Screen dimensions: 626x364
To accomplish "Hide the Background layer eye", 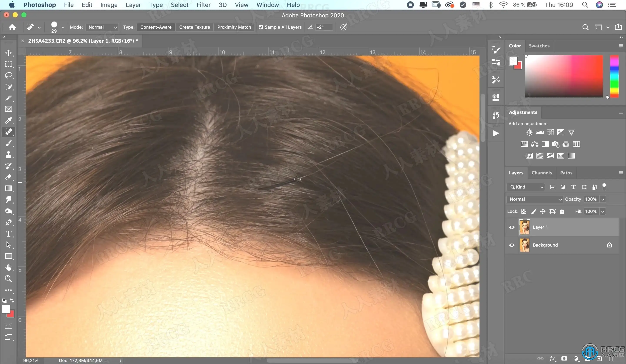I will tap(511, 245).
